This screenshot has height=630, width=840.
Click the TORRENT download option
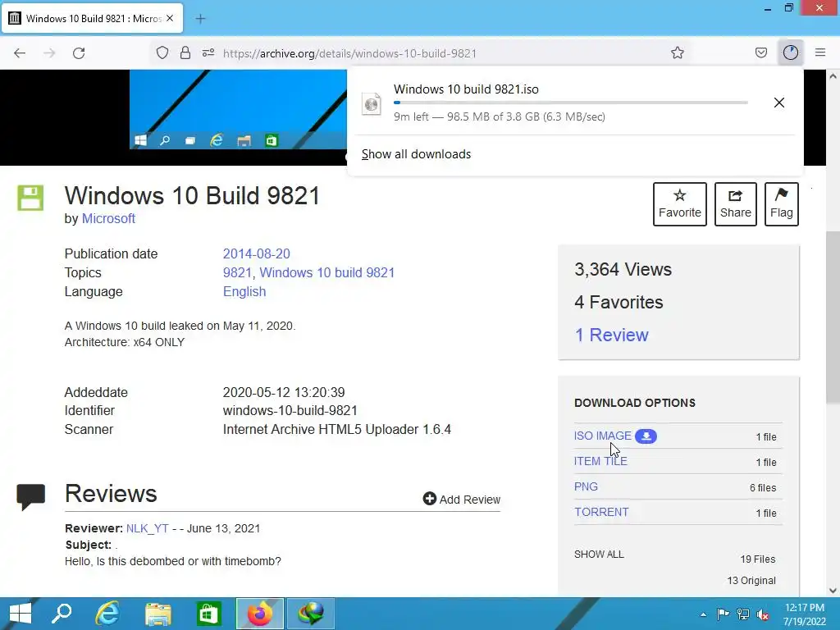click(x=601, y=512)
